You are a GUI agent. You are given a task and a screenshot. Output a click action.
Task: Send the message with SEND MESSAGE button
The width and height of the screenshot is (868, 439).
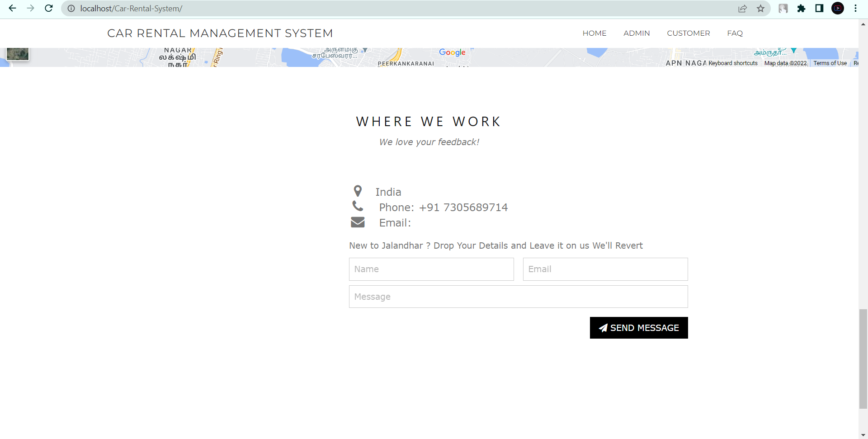tap(639, 328)
